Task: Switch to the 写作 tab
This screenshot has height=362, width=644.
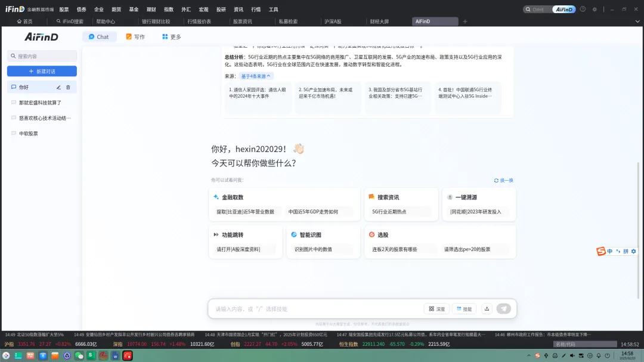Action: [135, 37]
